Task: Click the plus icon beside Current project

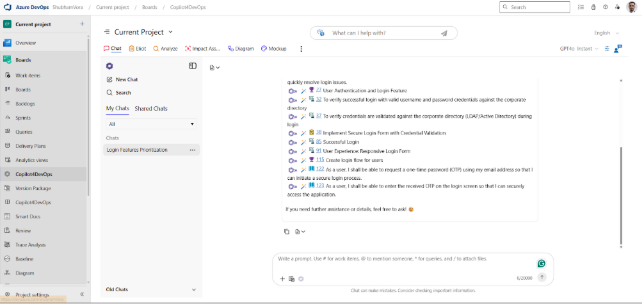Action: (82, 24)
